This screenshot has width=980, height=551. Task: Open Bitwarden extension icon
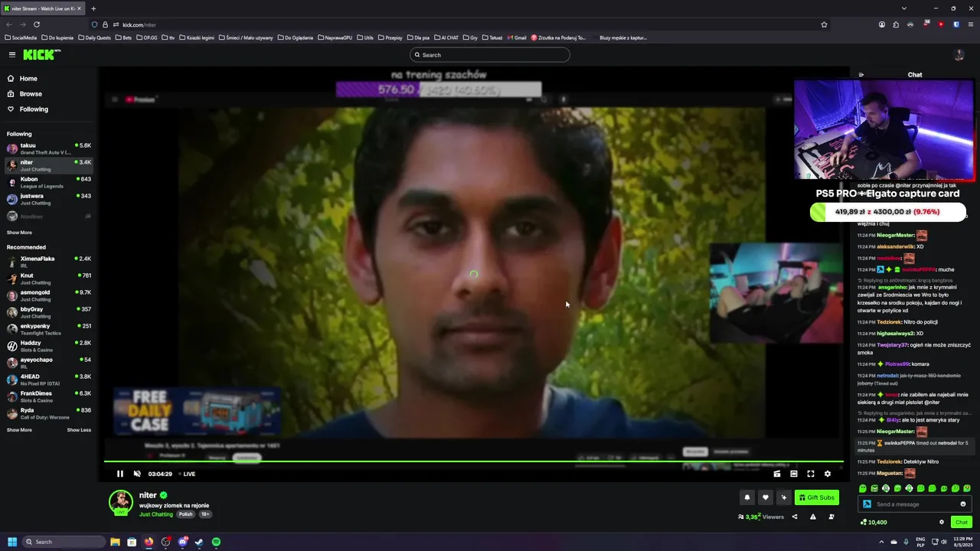956,24
